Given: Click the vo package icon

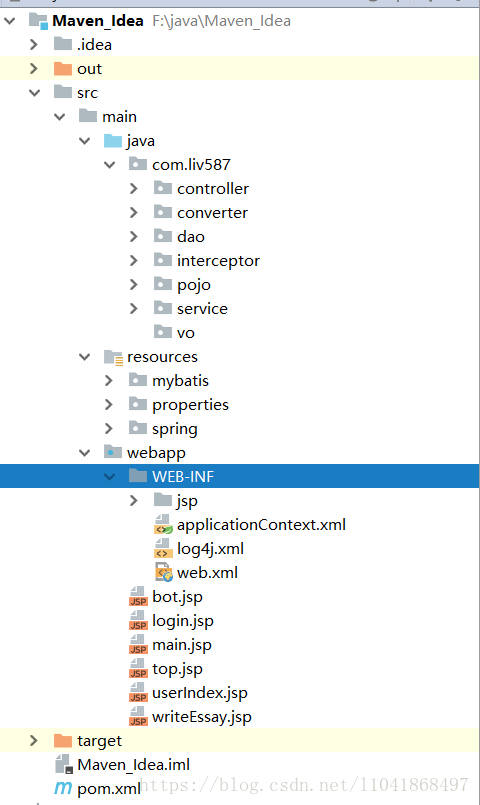Looking at the screenshot, I should [163, 332].
